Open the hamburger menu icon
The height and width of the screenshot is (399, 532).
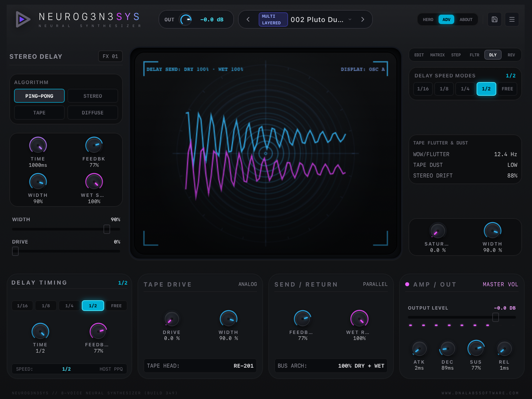pos(512,19)
